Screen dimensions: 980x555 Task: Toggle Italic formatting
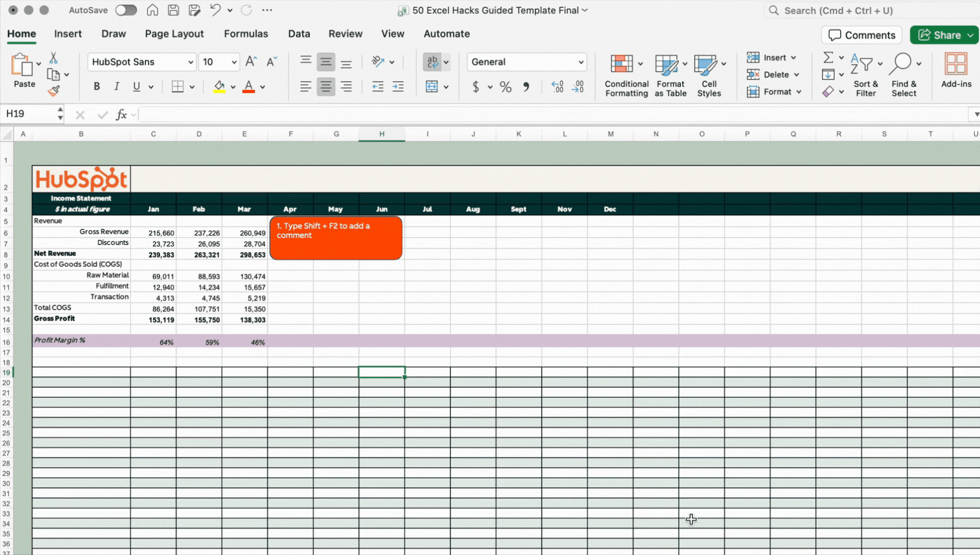[117, 87]
